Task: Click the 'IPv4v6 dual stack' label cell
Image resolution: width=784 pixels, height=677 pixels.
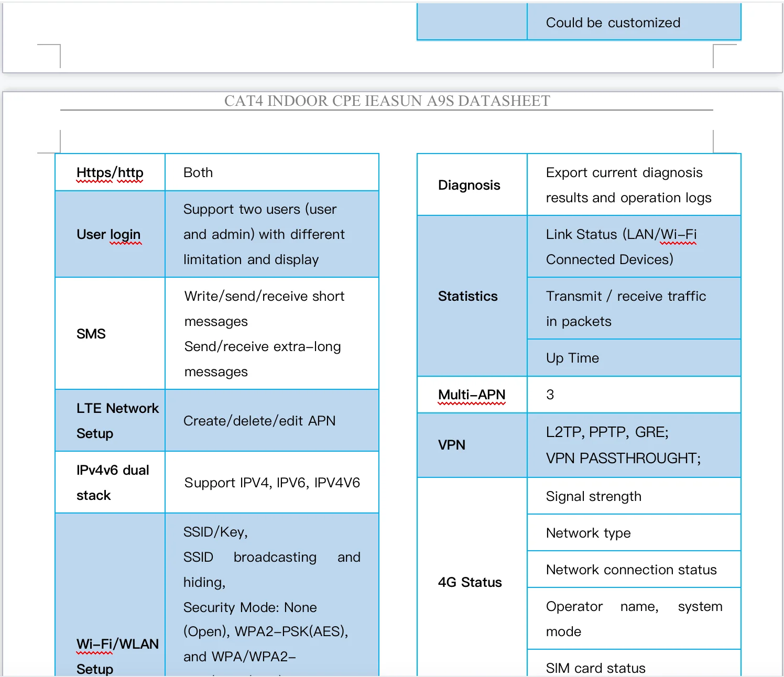Action: click(x=112, y=482)
